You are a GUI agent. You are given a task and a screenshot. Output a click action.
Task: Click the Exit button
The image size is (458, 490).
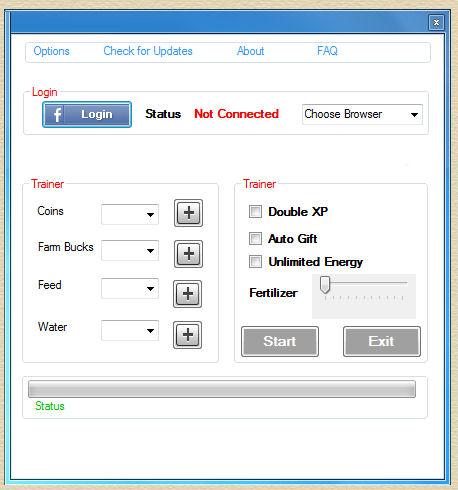[382, 341]
